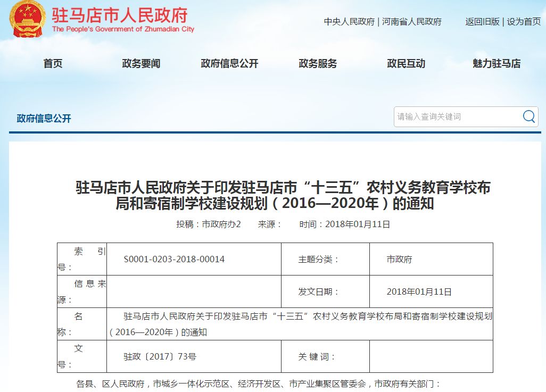
Task: Switch to the 政务服务 tab
Action: [x=318, y=63]
